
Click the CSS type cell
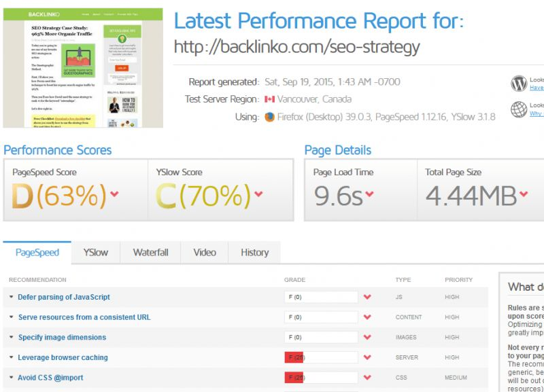coord(401,378)
